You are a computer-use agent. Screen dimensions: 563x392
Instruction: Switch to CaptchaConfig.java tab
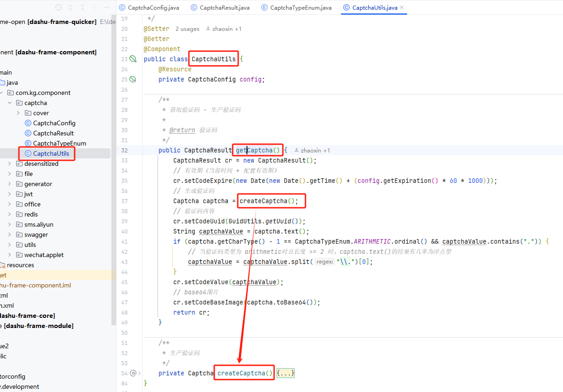[149, 7]
